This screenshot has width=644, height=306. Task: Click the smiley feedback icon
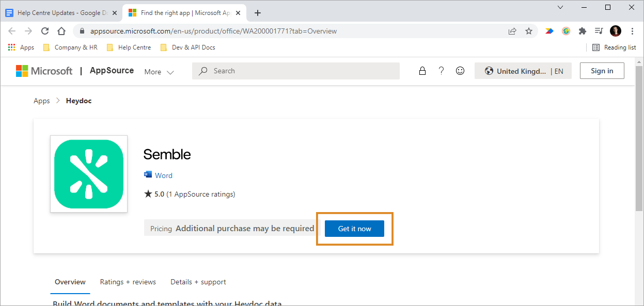(x=460, y=71)
